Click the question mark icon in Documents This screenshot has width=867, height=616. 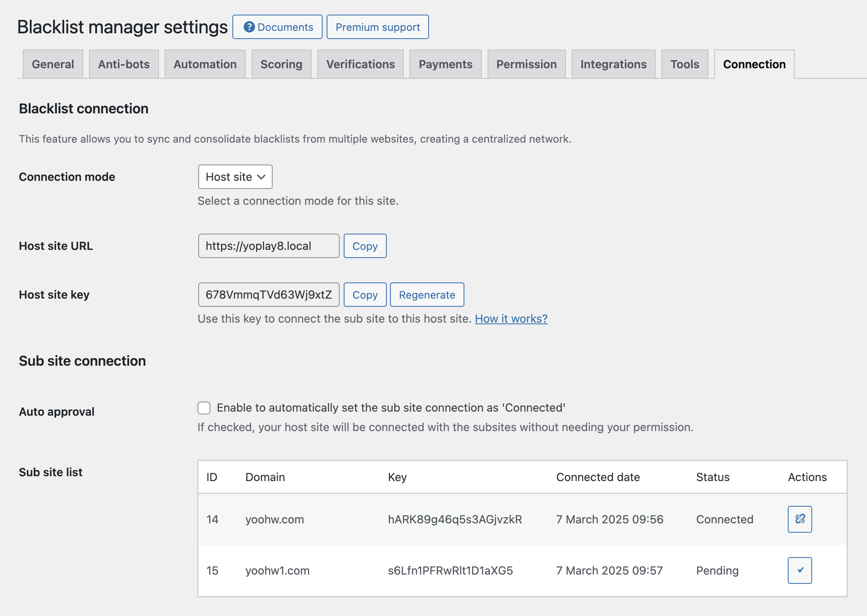[x=249, y=27]
